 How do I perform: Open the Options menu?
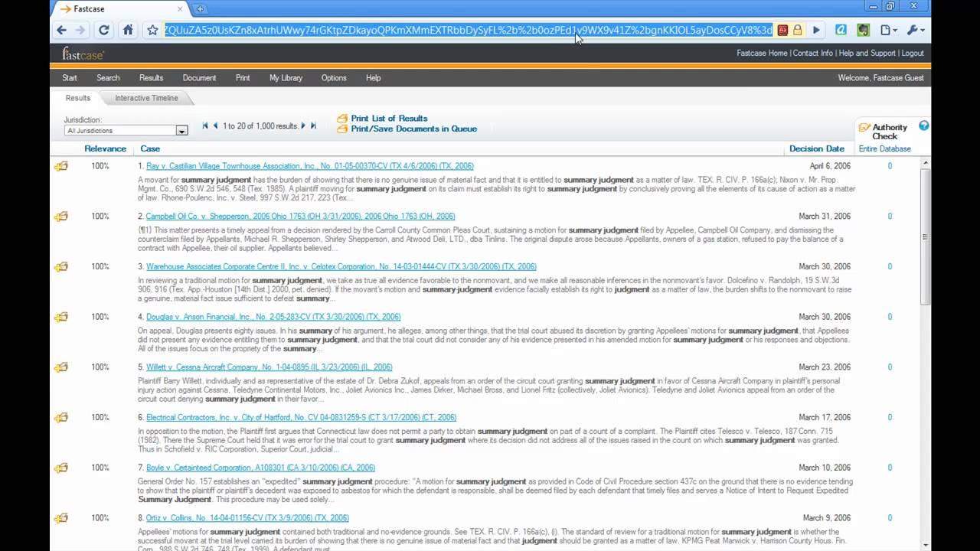334,78
